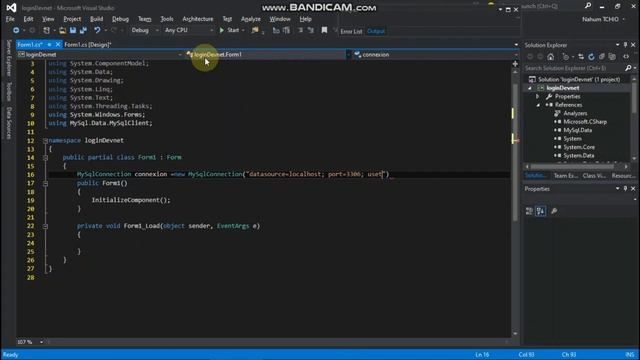Click the Output button
The image size is (640, 360).
point(376,31)
